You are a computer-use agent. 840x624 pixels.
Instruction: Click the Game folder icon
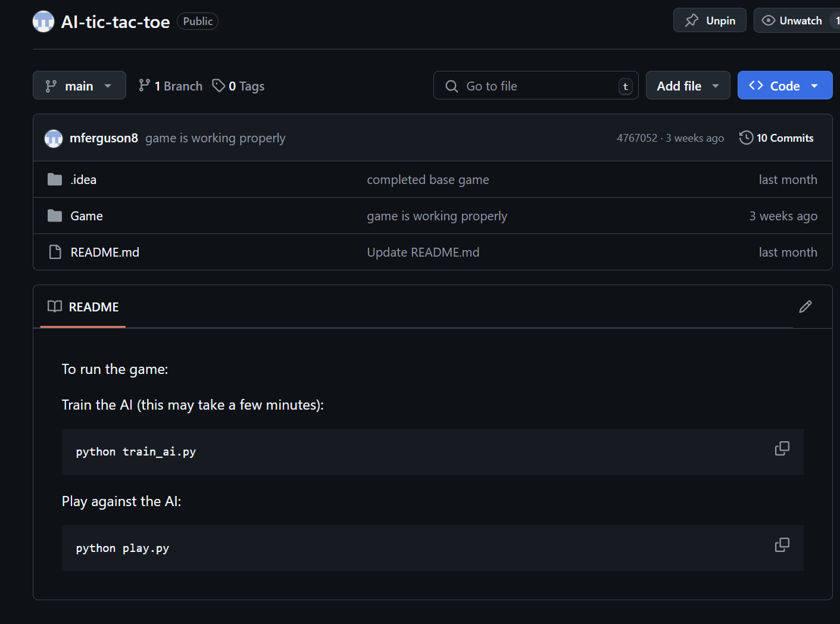(55, 216)
